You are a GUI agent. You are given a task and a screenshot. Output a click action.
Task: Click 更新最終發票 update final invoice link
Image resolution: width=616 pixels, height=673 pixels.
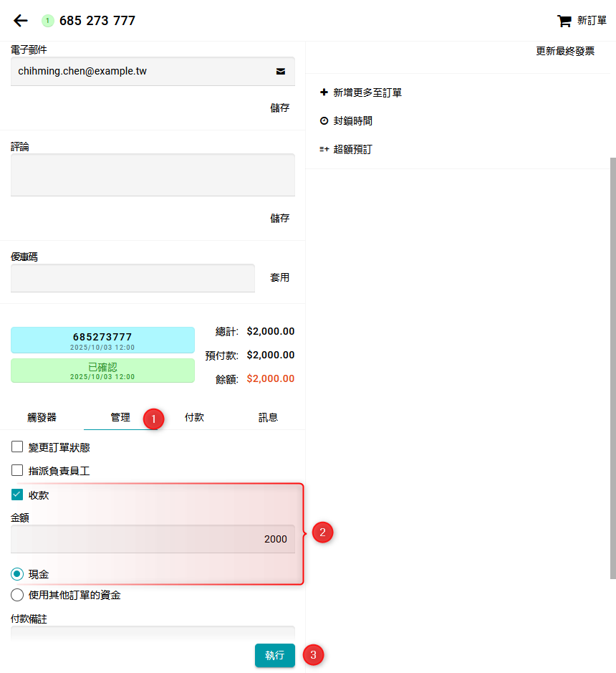[565, 52]
